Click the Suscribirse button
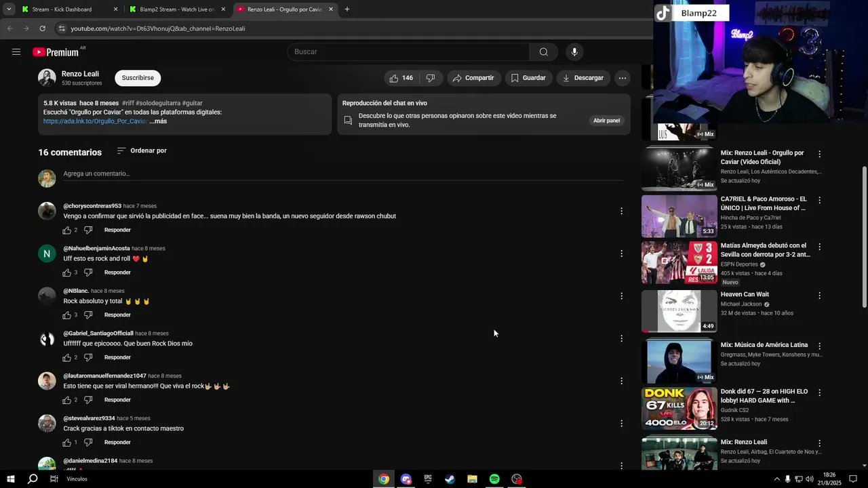 pyautogui.click(x=138, y=78)
